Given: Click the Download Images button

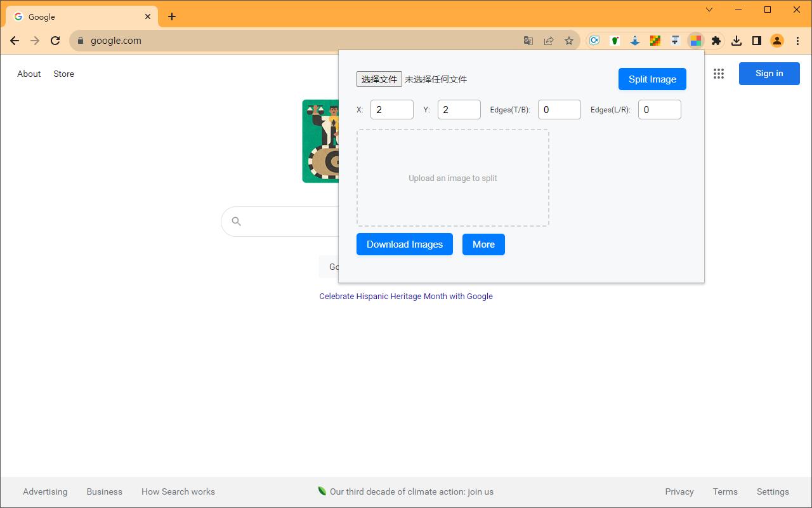Looking at the screenshot, I should (x=405, y=244).
